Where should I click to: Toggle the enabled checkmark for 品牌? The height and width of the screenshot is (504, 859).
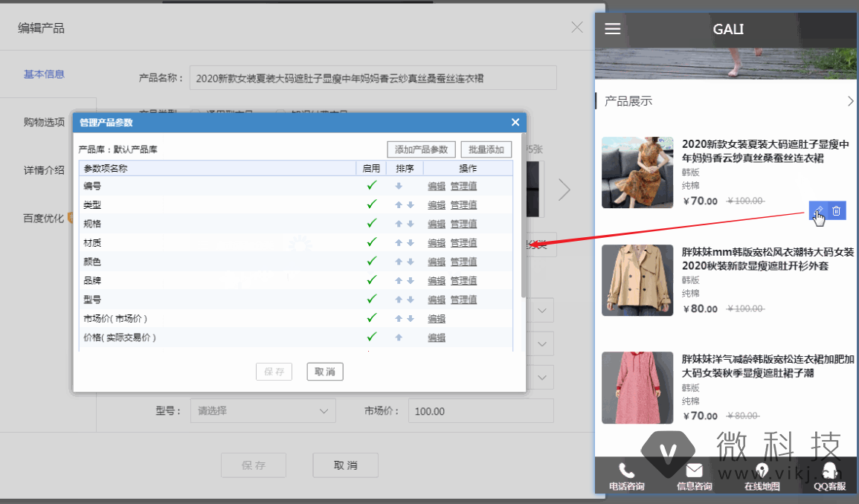372,280
